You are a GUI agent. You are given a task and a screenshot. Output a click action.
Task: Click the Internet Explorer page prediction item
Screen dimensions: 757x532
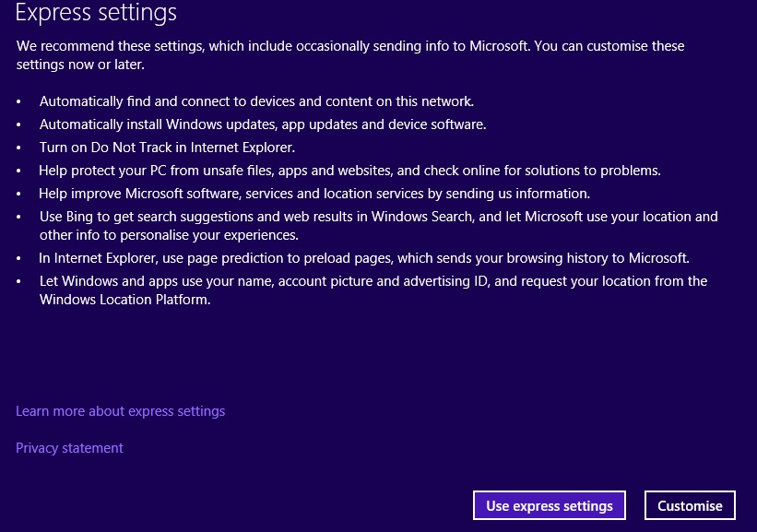pos(364,258)
